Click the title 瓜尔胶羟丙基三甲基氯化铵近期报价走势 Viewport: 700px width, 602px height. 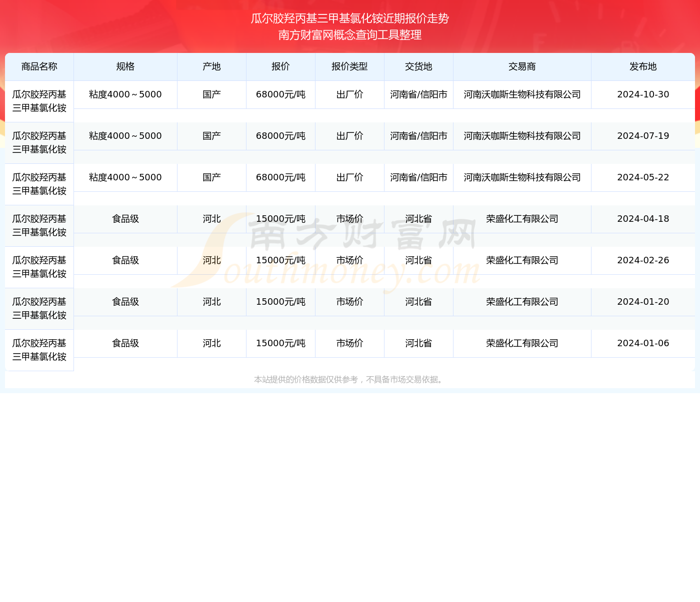[x=350, y=18]
